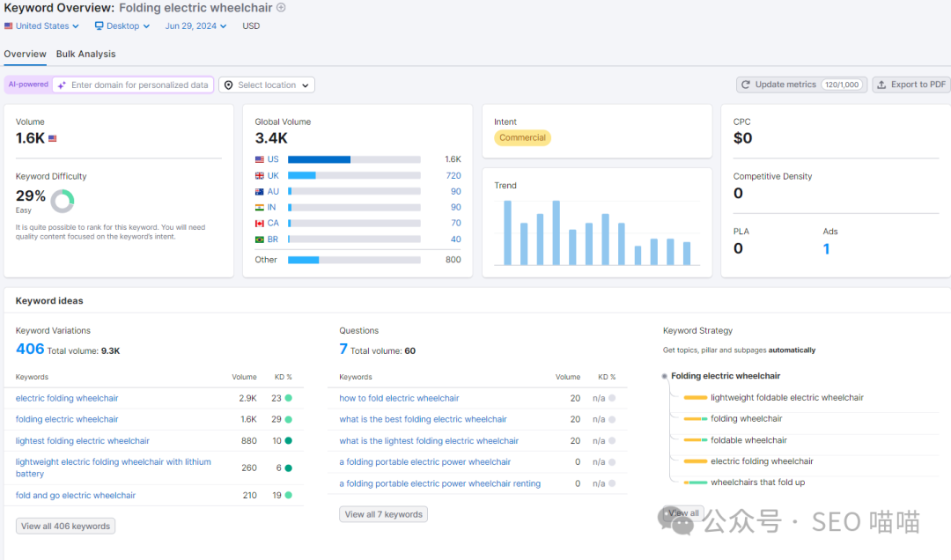The image size is (951, 560).
Task: Switch to the Bulk Analysis tab
Action: point(85,54)
